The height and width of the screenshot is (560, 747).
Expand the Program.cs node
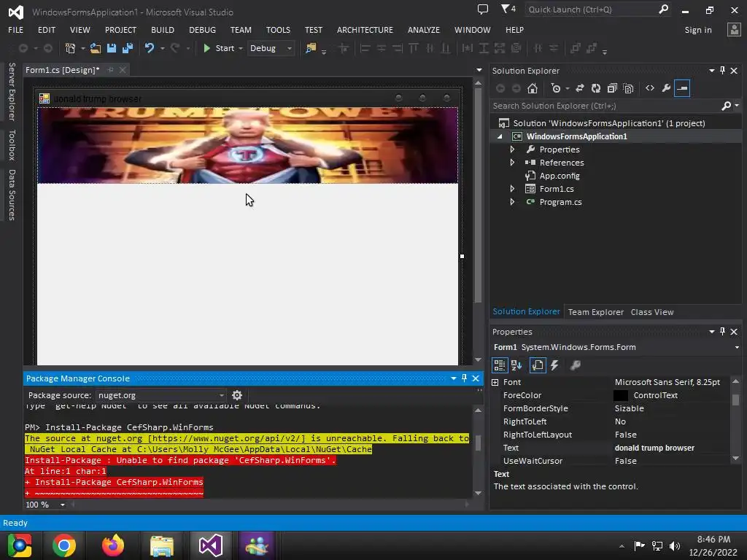pyautogui.click(x=512, y=202)
